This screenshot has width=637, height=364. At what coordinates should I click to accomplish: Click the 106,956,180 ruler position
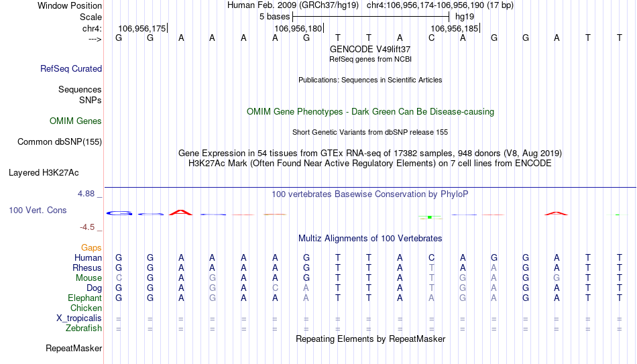tap(298, 28)
